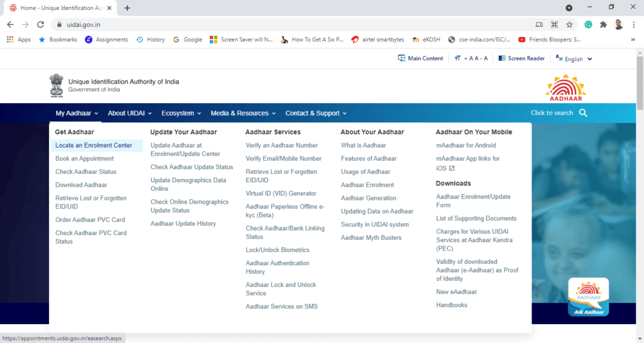
Task: Click the search magnifier icon
Action: 583,113
